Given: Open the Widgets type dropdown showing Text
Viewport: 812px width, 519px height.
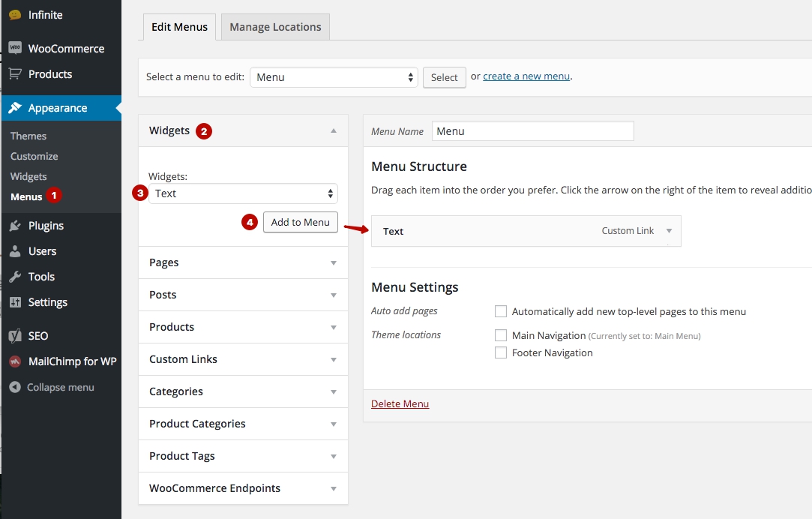Looking at the screenshot, I should (x=243, y=193).
